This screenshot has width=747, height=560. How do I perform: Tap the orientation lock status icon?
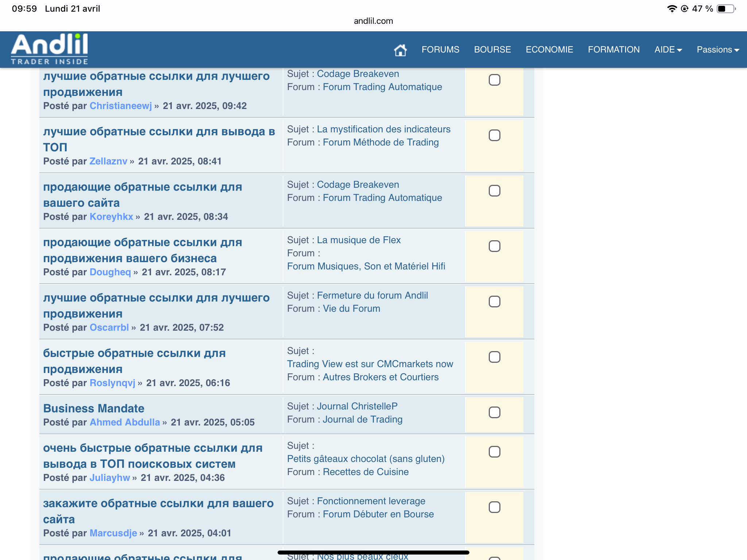685,9
